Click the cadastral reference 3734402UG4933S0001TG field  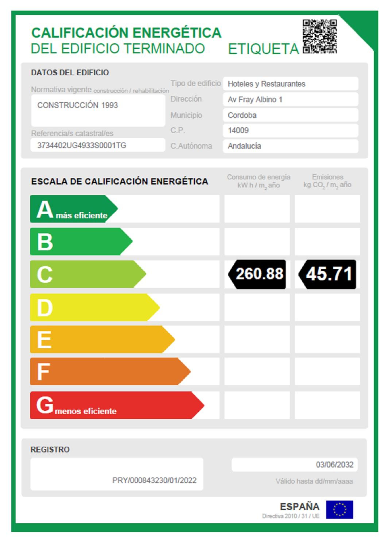(x=98, y=145)
